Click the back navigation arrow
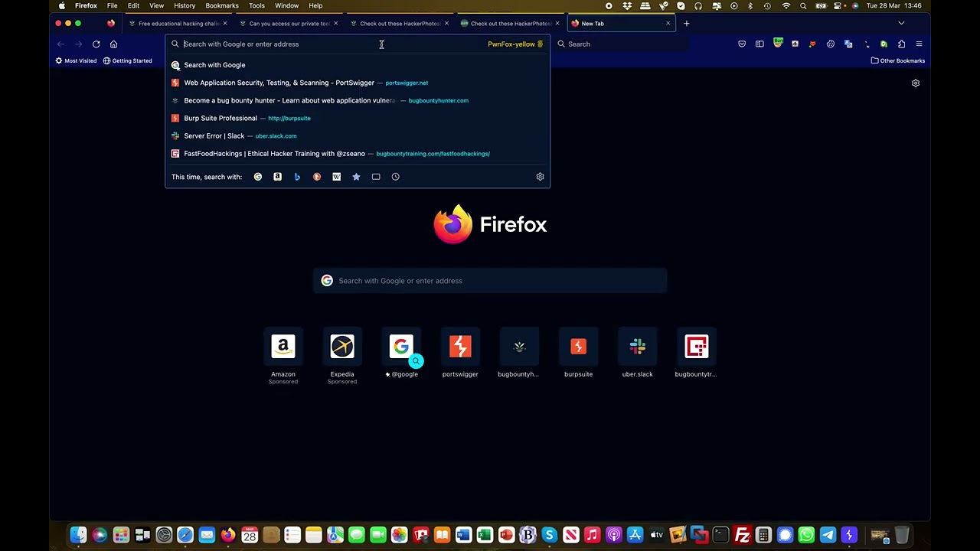This screenshot has height=551, width=980. tap(60, 44)
